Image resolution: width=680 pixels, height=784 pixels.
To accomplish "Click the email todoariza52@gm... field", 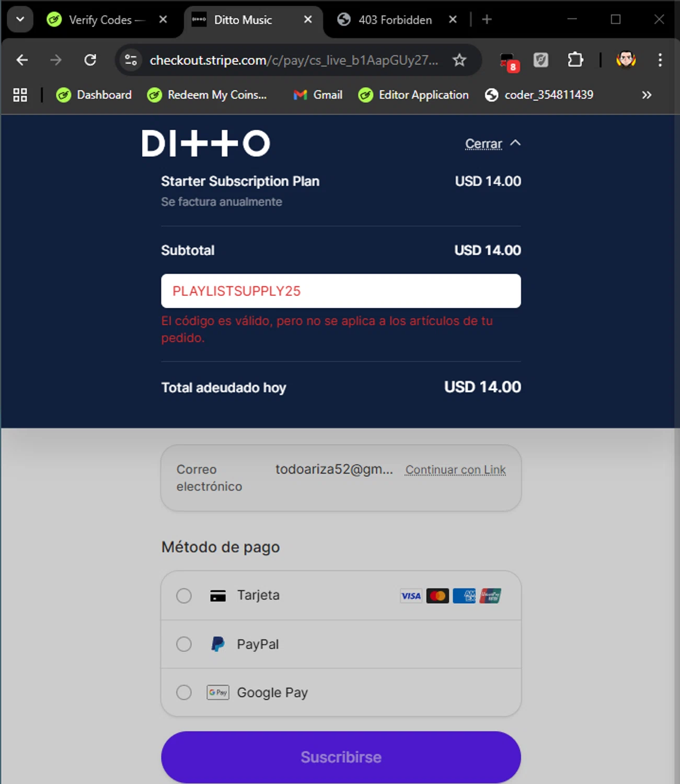I will coord(334,469).
